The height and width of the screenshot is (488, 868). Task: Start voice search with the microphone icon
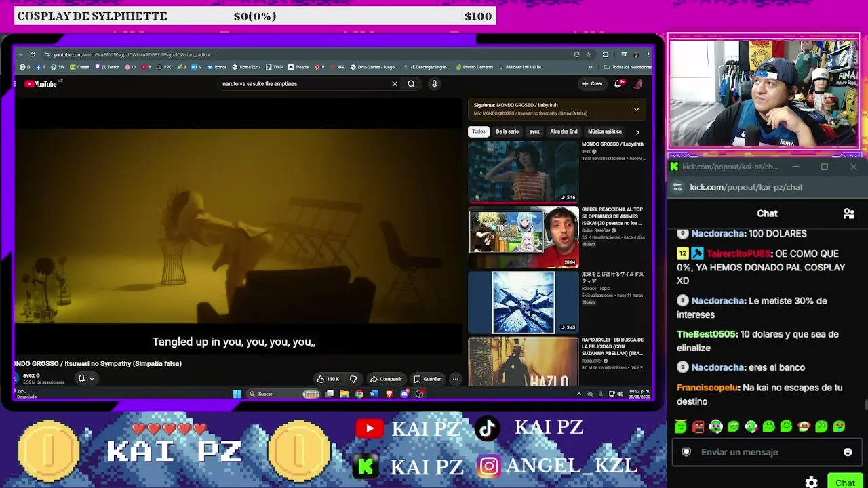point(434,84)
